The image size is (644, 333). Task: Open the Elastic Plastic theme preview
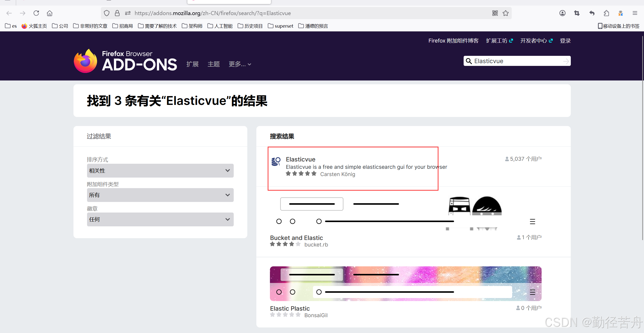(x=406, y=283)
